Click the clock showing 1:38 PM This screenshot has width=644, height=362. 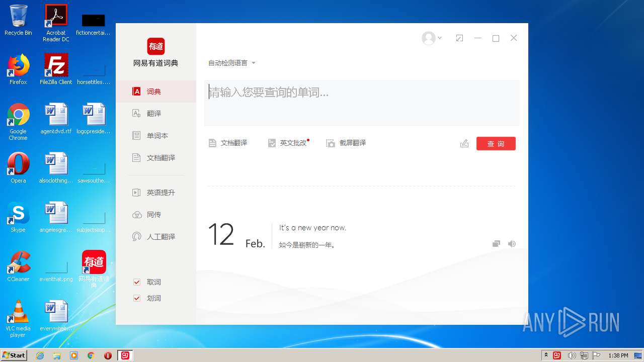(x=618, y=355)
